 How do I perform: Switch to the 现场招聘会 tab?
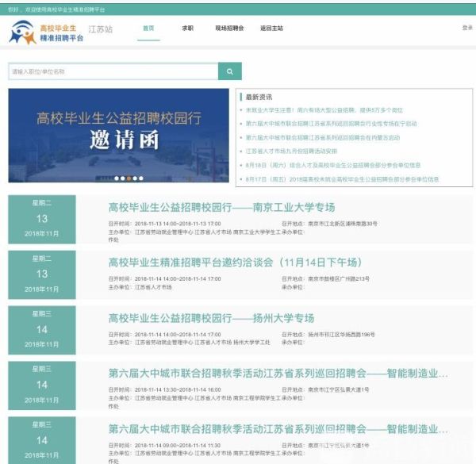228,28
